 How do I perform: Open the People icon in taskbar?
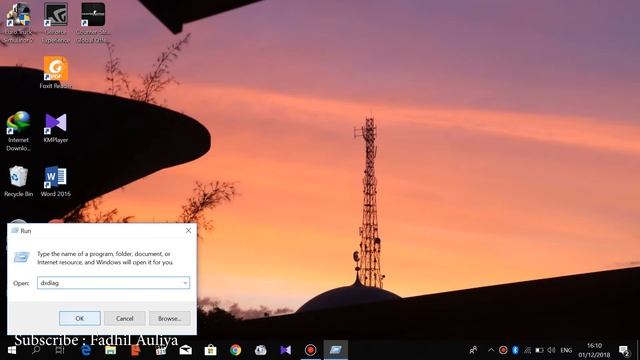(473, 350)
